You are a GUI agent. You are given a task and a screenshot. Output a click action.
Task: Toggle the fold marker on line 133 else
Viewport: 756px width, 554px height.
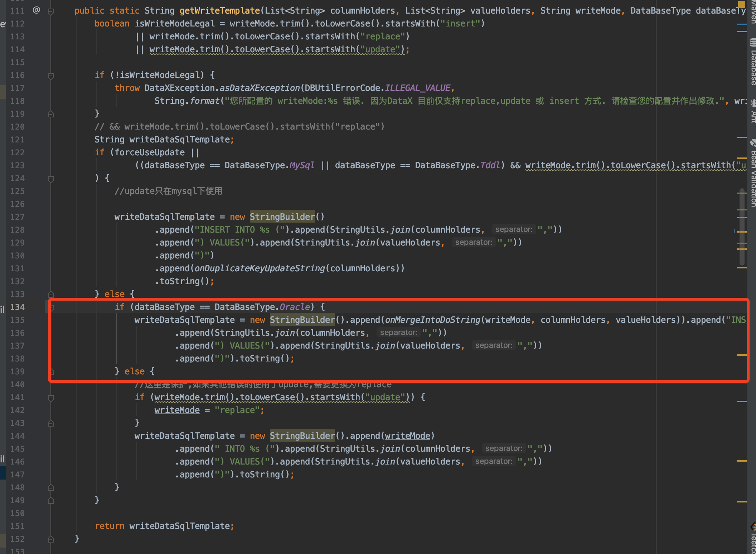tap(51, 295)
